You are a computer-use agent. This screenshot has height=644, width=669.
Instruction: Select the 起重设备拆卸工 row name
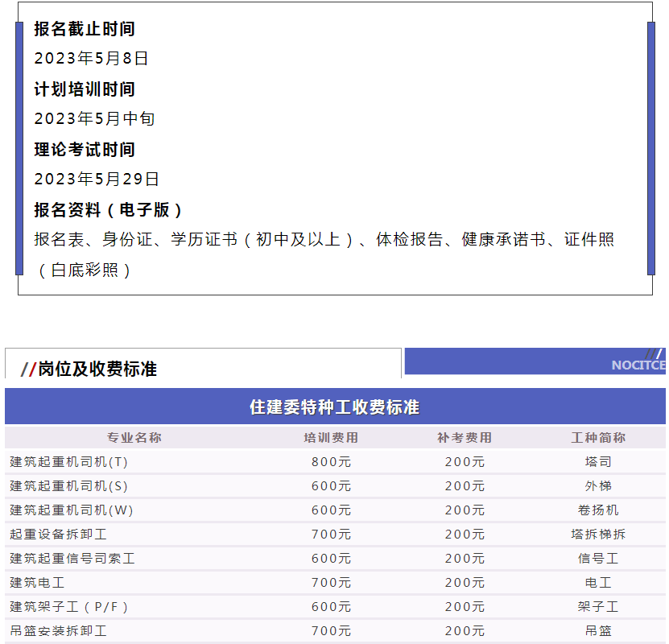[x=58, y=535]
